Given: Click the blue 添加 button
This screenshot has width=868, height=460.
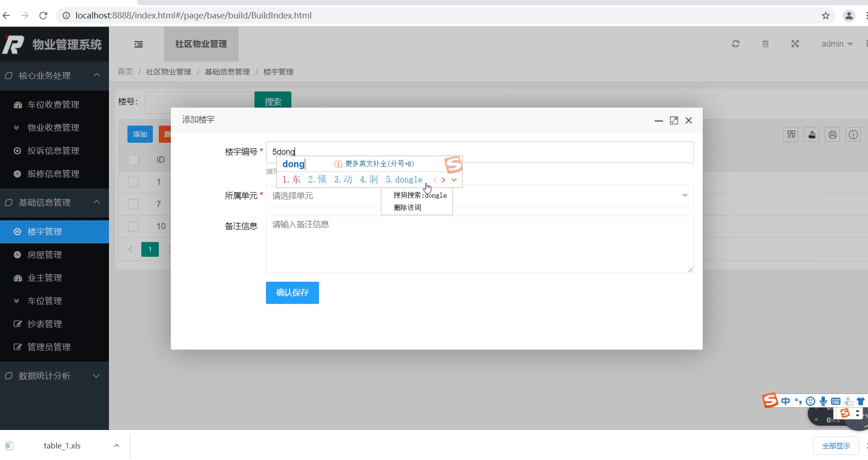Looking at the screenshot, I should tap(140, 134).
